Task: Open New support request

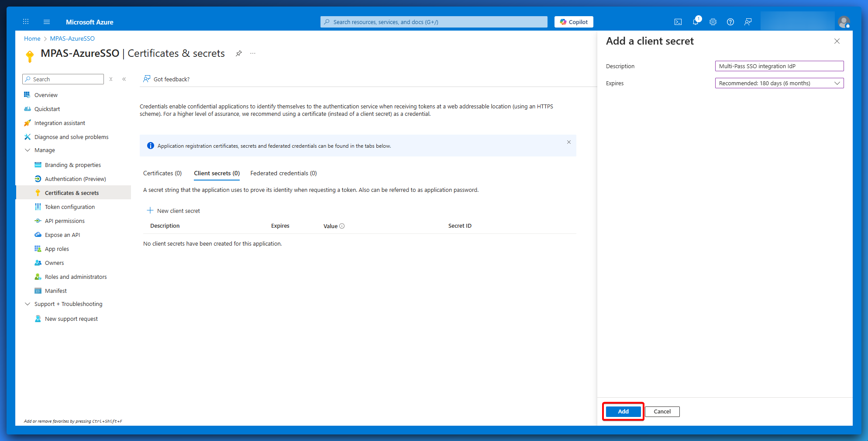Action: [71, 319]
